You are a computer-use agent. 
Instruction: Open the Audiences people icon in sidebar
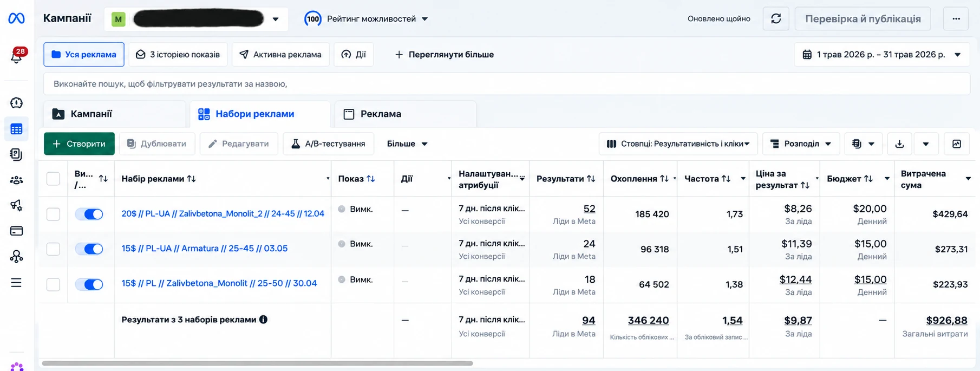pos(17,180)
